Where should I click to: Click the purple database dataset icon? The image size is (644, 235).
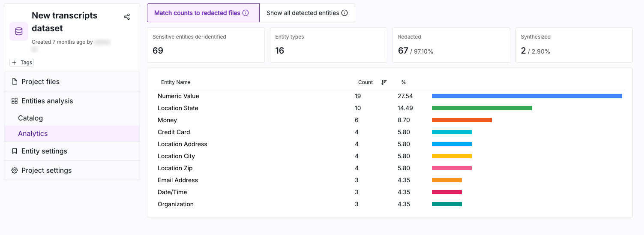19,31
